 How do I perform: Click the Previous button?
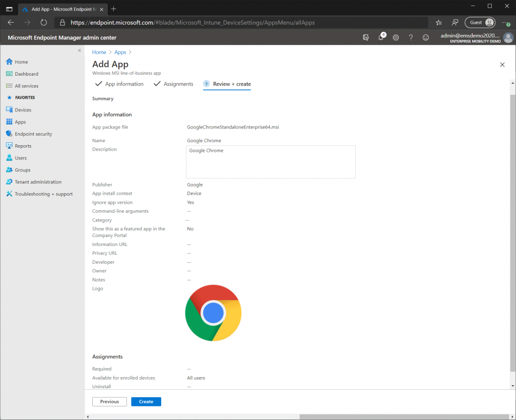(109, 401)
